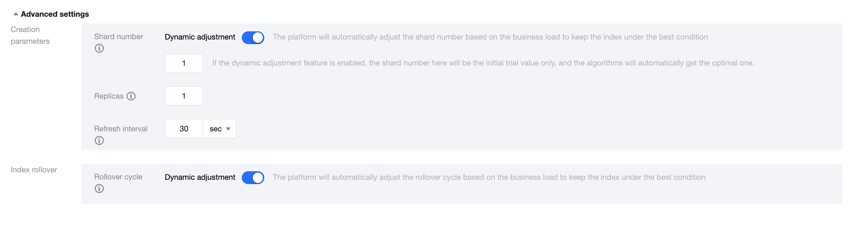Click the info icon under Shard number
The image size is (868, 225).
pos(99,48)
